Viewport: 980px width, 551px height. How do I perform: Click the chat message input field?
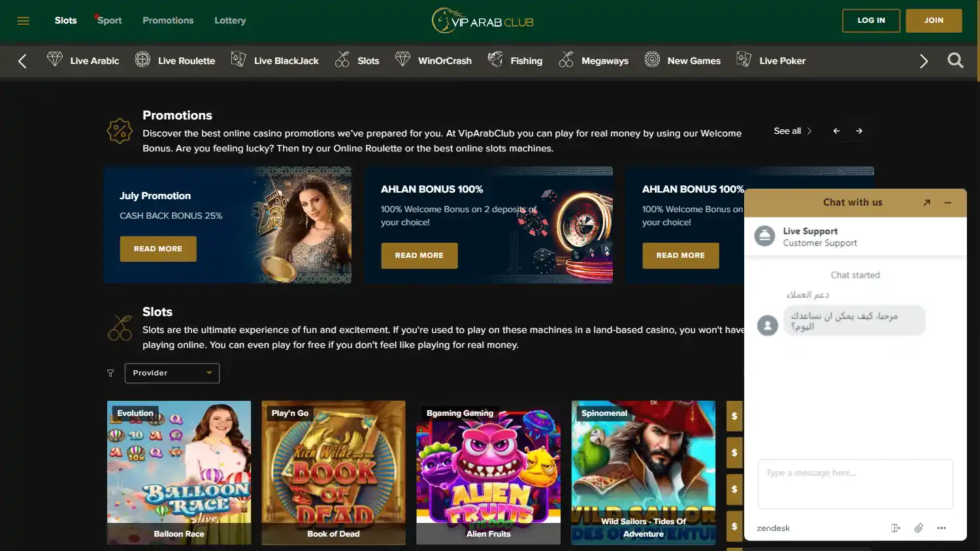pyautogui.click(x=855, y=484)
